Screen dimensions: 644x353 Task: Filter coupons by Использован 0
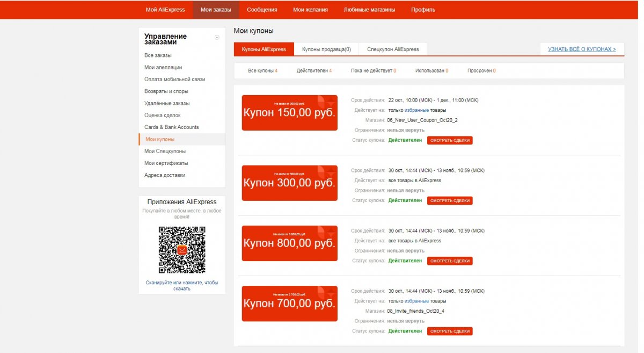pos(431,71)
